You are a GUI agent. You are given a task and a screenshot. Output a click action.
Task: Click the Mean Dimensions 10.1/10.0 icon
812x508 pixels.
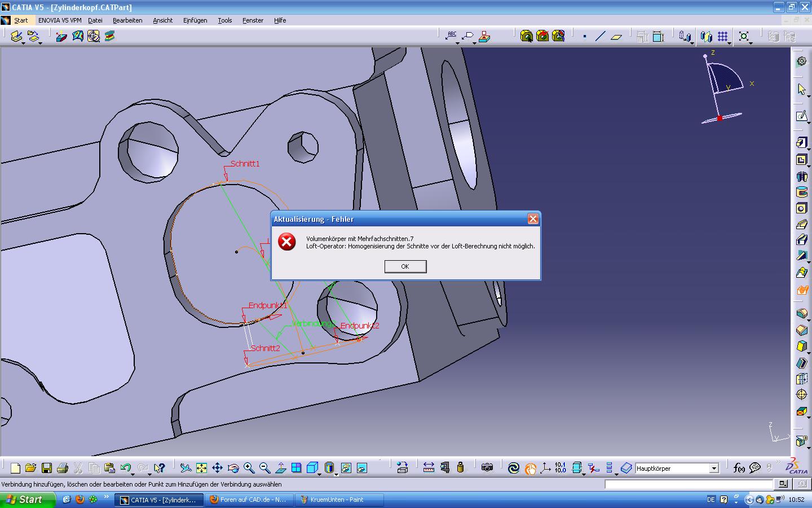click(561, 468)
